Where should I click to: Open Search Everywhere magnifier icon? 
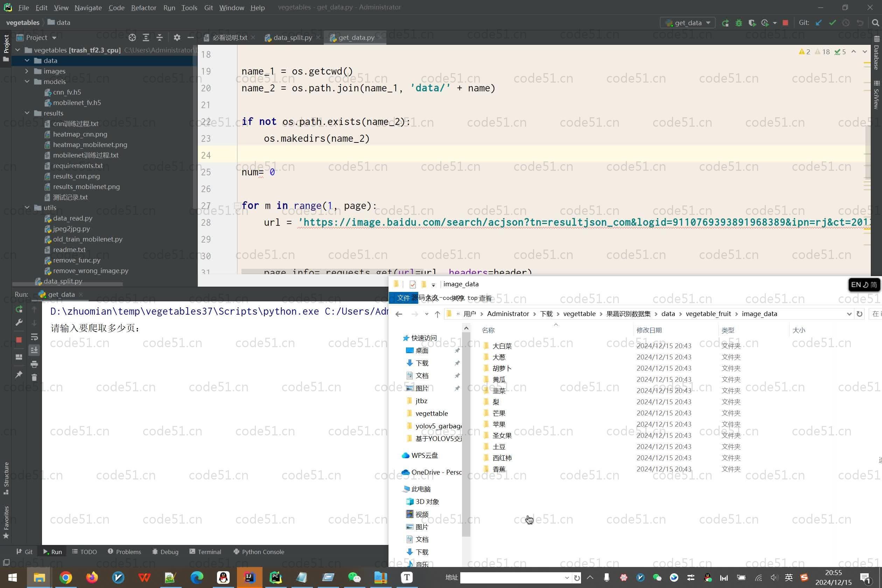click(875, 23)
